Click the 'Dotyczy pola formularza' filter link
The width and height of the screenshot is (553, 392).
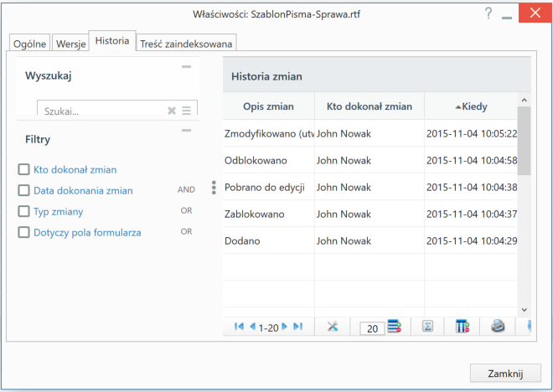[x=87, y=232]
